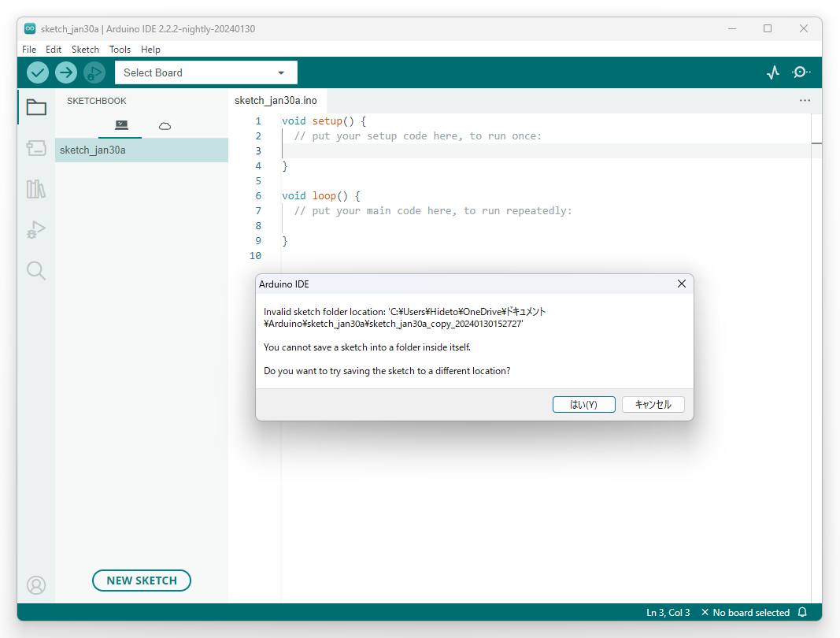The image size is (840, 638).
Task: Open the Boards Manager sidebar icon
Action: [x=35, y=148]
